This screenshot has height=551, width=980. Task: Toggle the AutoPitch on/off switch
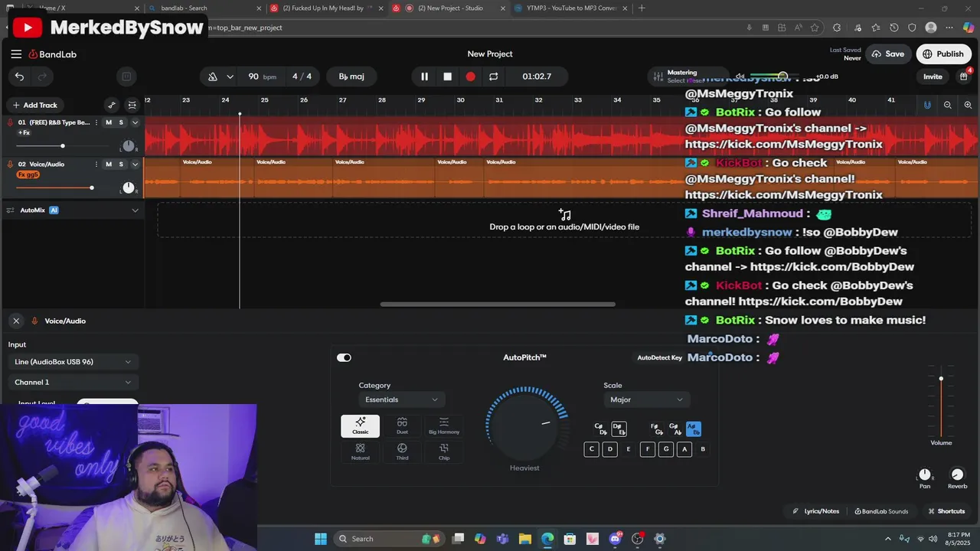[x=344, y=357]
